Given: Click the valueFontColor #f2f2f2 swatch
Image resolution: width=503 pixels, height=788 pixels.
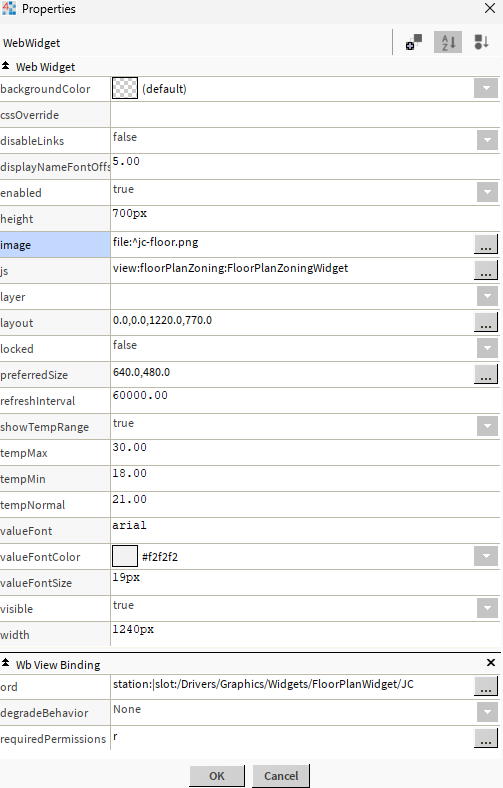Looking at the screenshot, I should 125,556.
